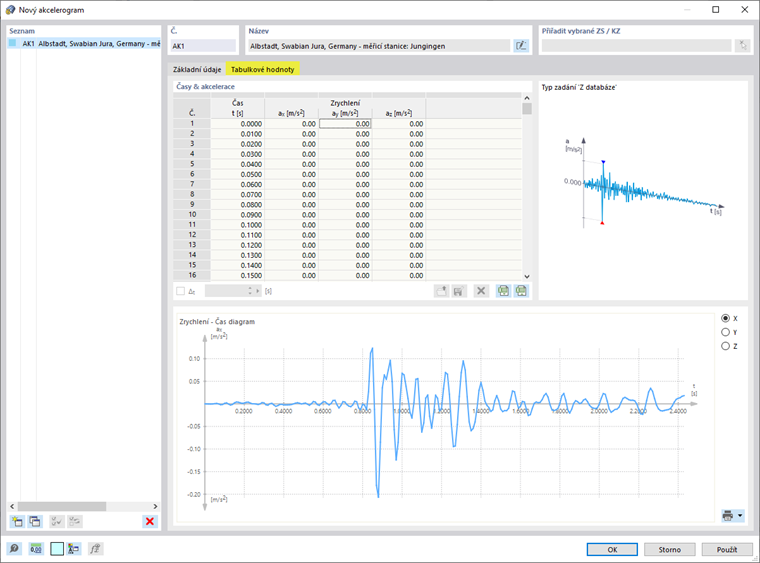
Task: Open the print dropdown arrow beside the printer
Action: point(740,516)
